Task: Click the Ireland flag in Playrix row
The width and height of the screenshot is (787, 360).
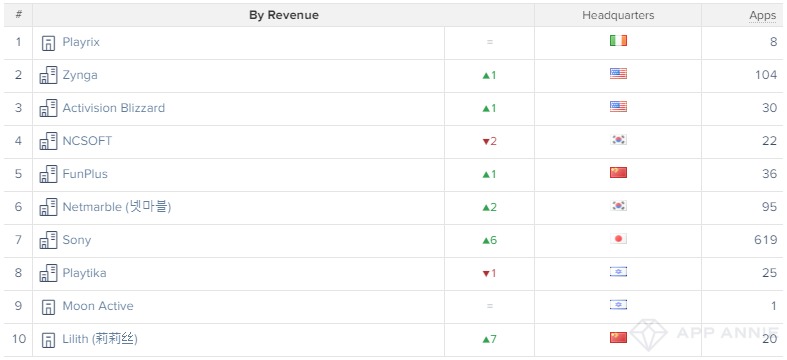Action: tap(618, 41)
